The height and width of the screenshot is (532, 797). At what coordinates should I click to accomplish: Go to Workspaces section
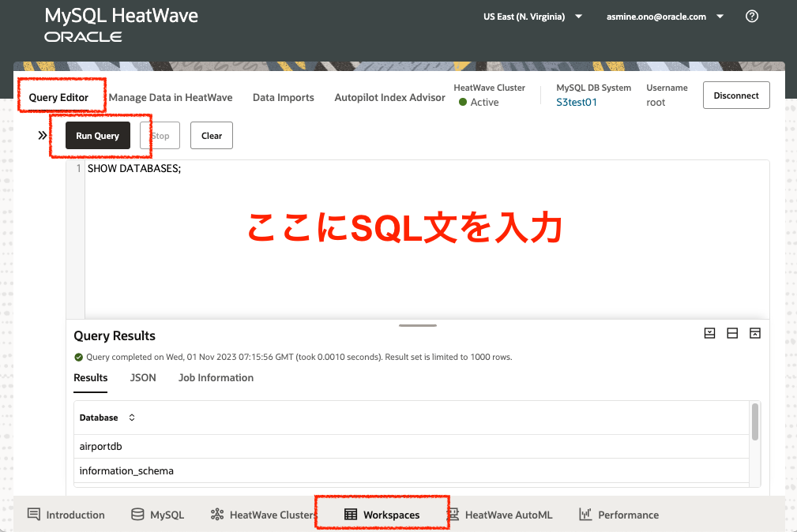(391, 515)
